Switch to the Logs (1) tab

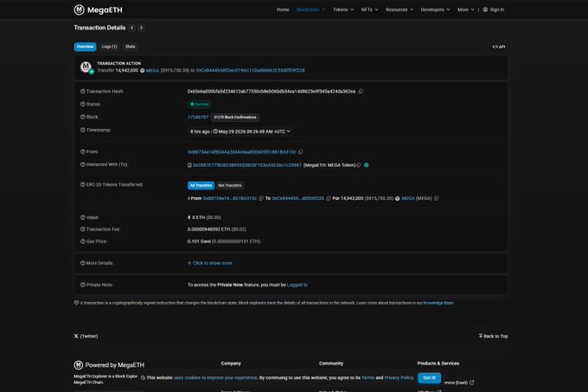[109, 47]
